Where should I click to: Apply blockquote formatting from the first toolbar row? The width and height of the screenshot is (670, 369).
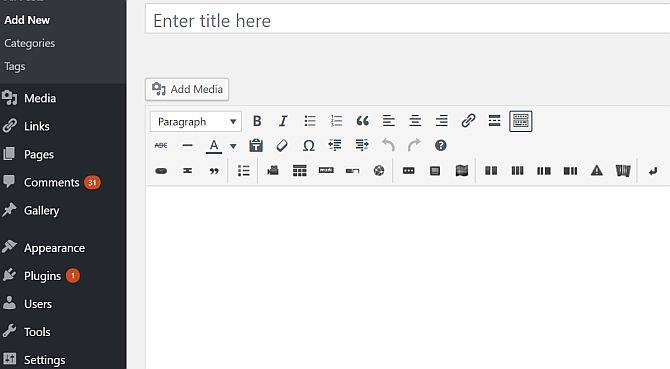pos(362,121)
